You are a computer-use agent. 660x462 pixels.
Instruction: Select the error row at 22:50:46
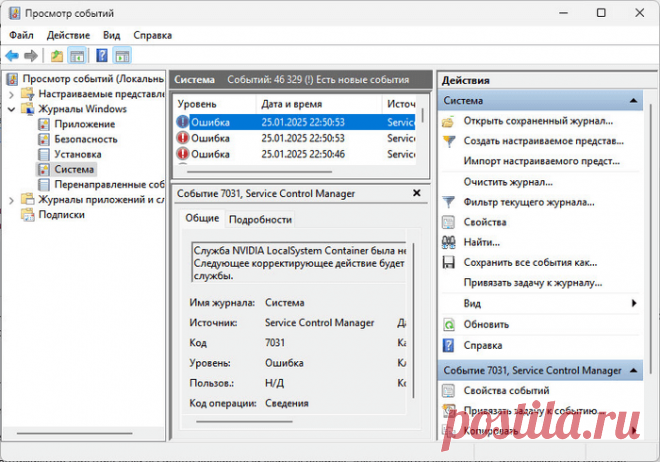pyautogui.click(x=295, y=154)
